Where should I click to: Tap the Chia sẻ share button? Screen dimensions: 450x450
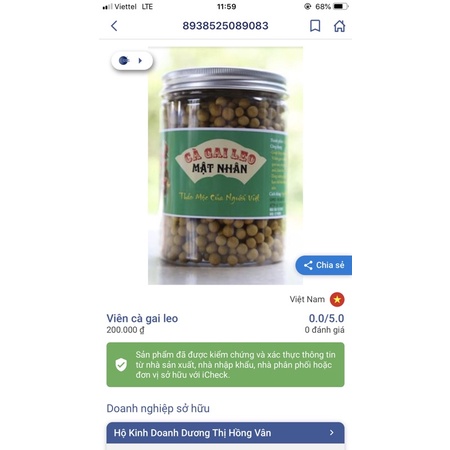coord(323,265)
